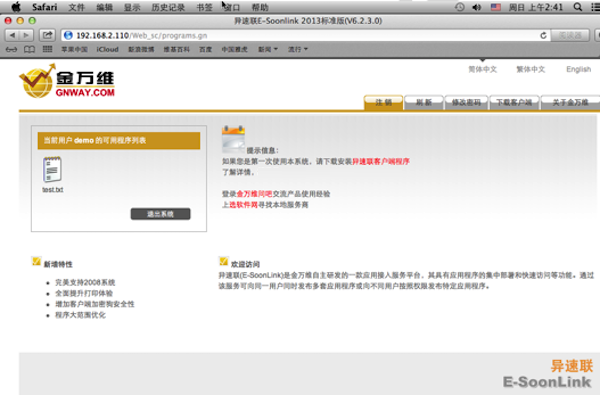Image resolution: width=600 pixels, height=395 pixels.
Task: Open Spotlight search magnifier
Action: [x=577, y=7]
